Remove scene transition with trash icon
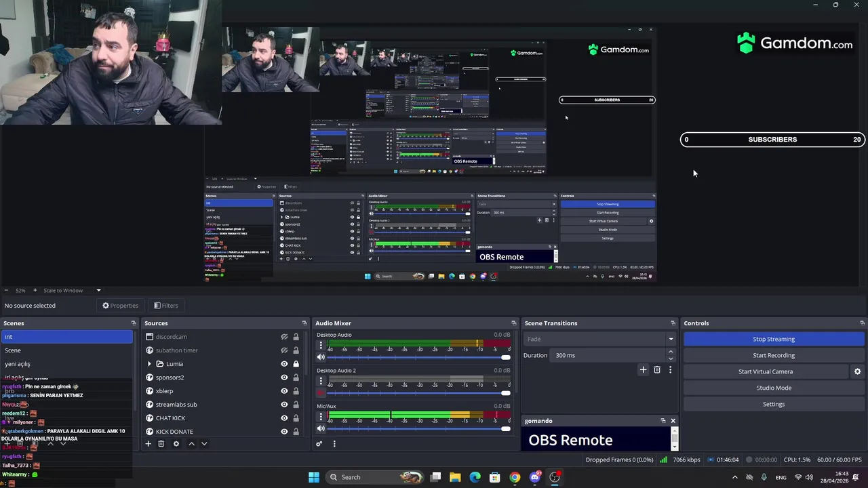This screenshot has height=488, width=868. tap(656, 370)
